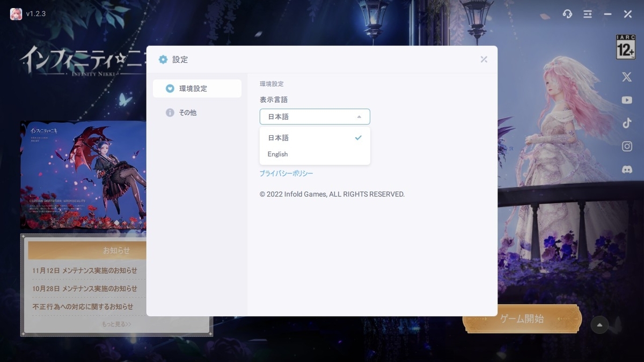Click the ゲーム開始 button
The width and height of the screenshot is (644, 362).
[522, 319]
